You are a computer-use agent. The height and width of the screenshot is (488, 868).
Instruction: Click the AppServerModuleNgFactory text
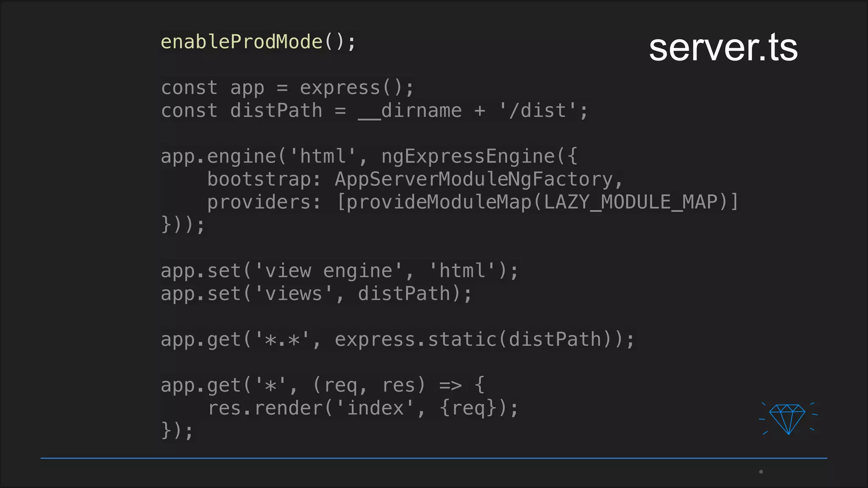[473, 180]
